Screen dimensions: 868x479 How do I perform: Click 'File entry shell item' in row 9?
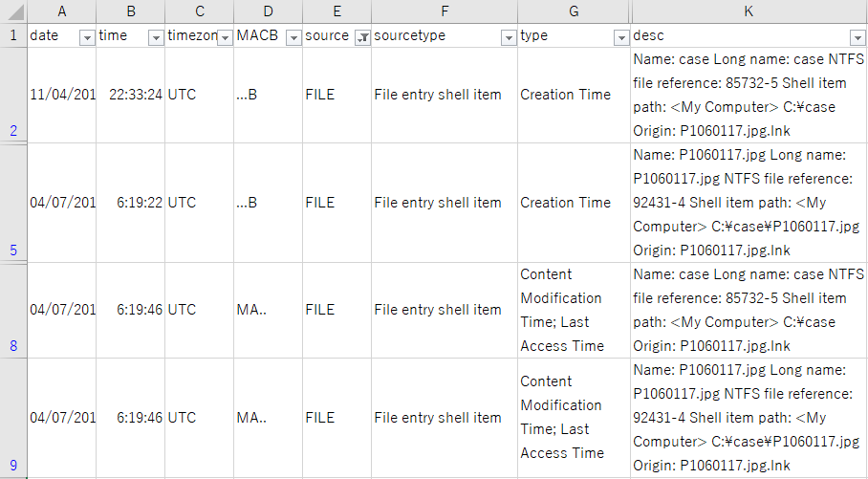[x=445, y=418]
